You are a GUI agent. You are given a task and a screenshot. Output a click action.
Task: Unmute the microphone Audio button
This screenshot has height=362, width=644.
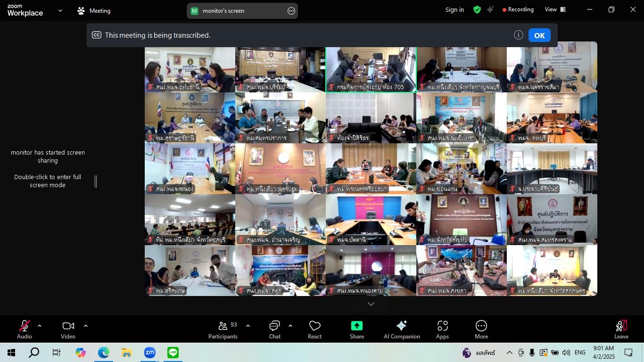(x=25, y=329)
